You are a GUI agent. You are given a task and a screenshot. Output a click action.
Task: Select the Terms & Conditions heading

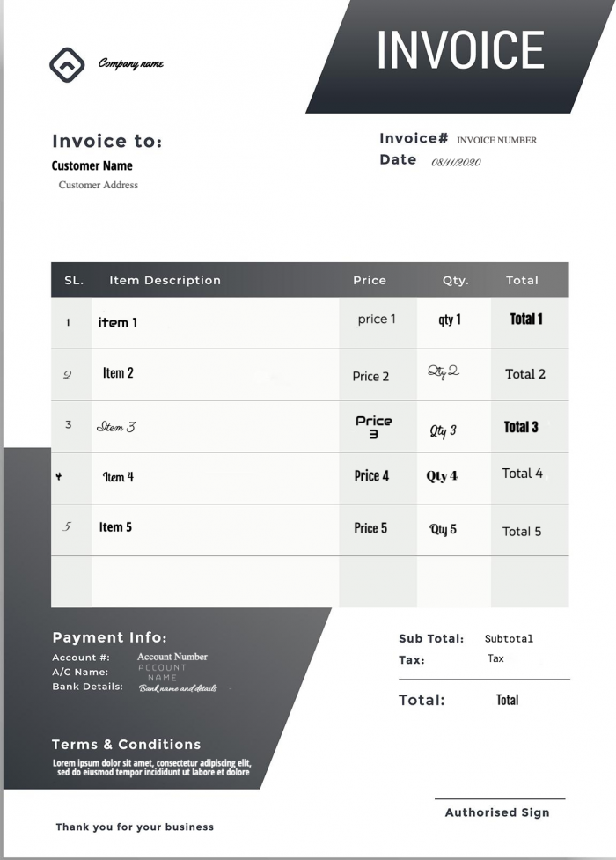[126, 744]
